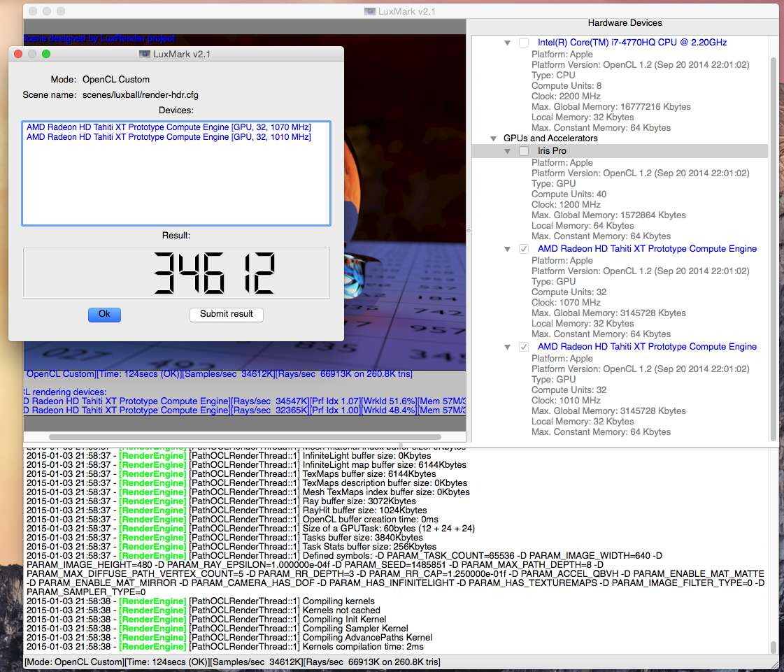Click 'Clock: 1010 MHz' line
This screenshot has height=672, width=784.
[566, 401]
